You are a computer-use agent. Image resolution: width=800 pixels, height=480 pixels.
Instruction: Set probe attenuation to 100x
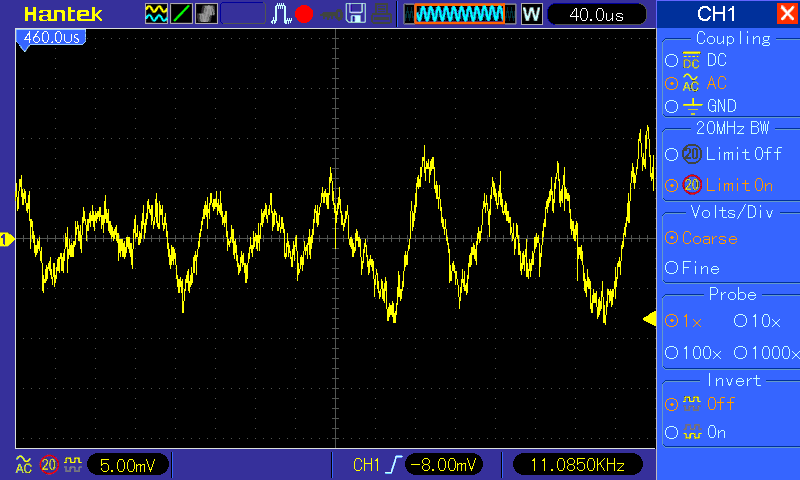coord(671,352)
